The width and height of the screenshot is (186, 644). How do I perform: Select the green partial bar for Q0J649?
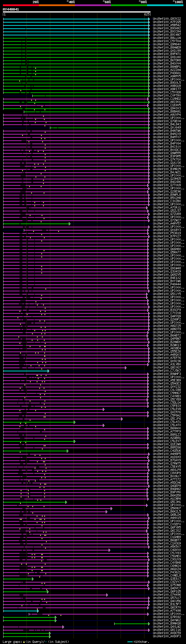[x=100, y=128]
